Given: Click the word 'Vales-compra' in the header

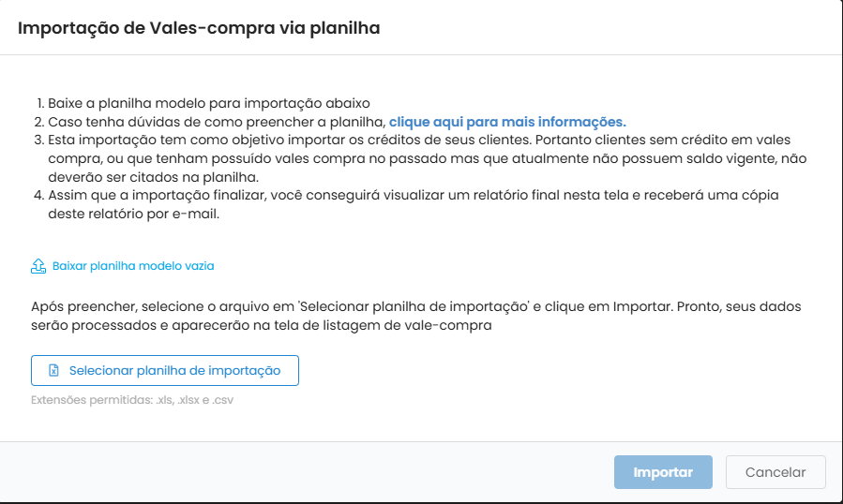Looking at the screenshot, I should pos(212,28).
